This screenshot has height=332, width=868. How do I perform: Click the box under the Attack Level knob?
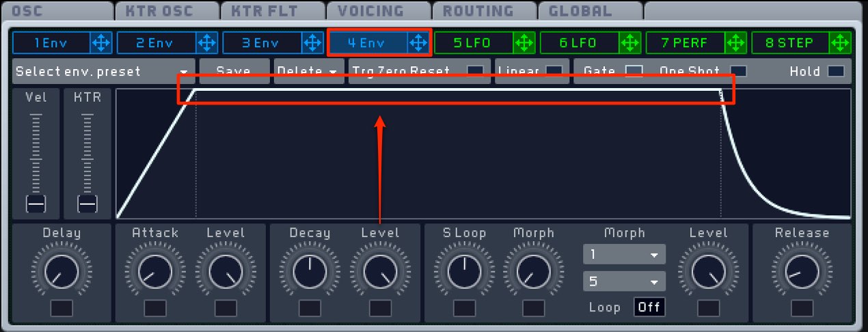pos(225,308)
